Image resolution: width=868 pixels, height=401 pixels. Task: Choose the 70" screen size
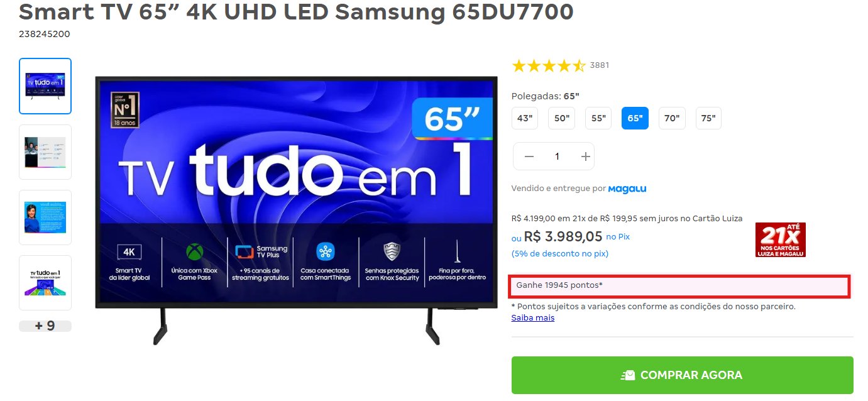[672, 118]
